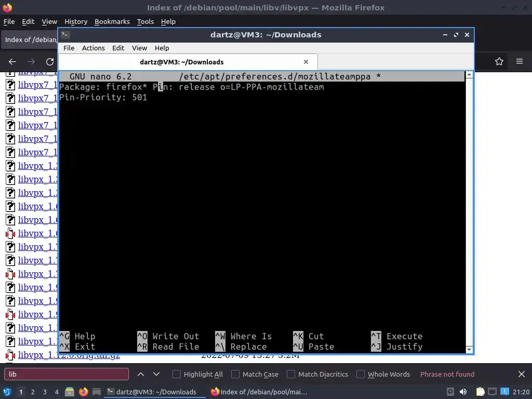Click the terminal scrollbar down arrow

(x=469, y=350)
